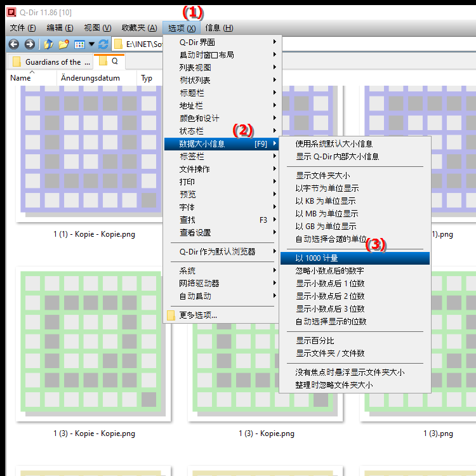476x476 pixels.
Task: Open the 打印 submenu
Action: click(x=221, y=182)
